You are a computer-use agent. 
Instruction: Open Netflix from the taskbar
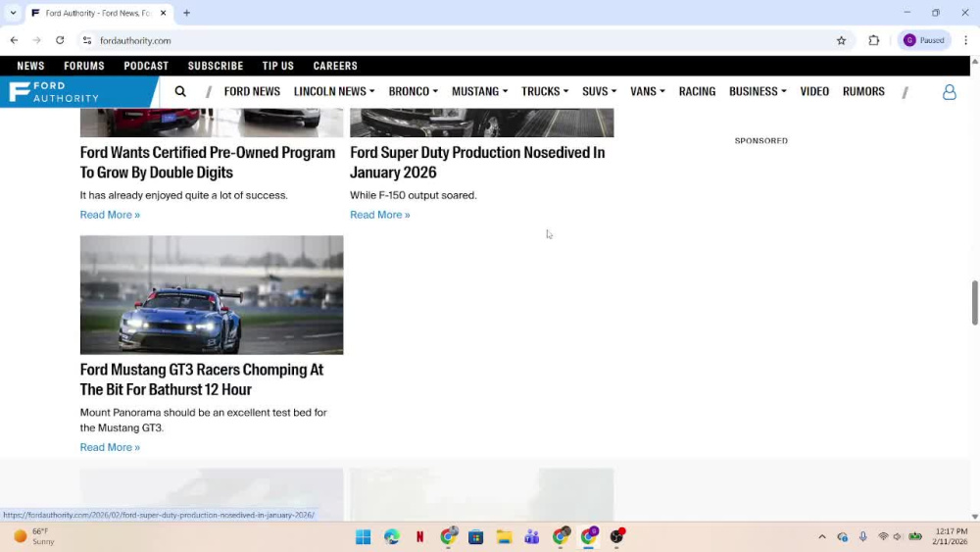point(419,536)
